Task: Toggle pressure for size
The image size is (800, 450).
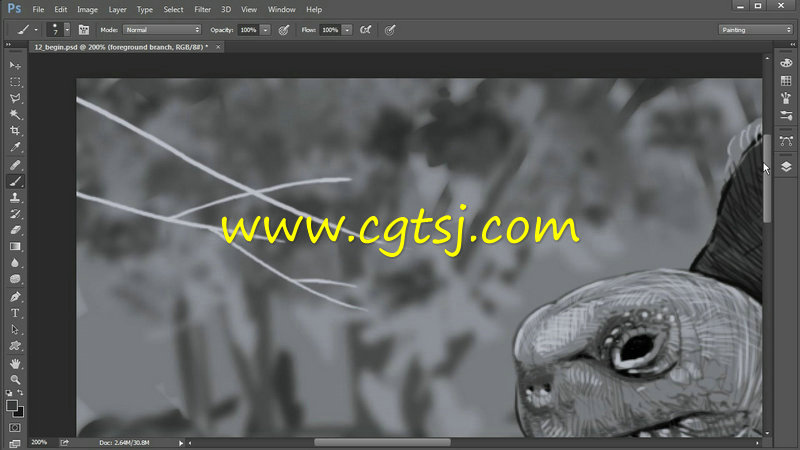Action: pyautogui.click(x=390, y=30)
